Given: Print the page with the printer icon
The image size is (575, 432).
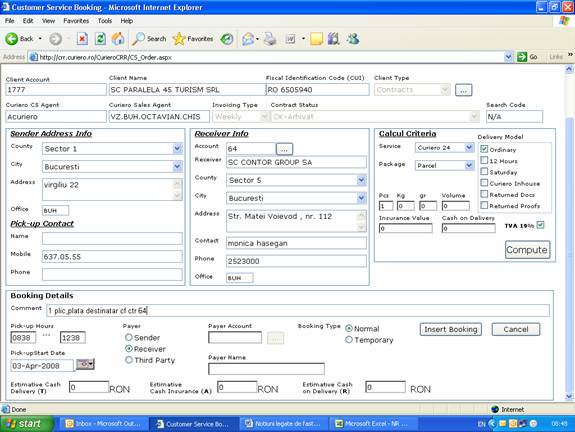Looking at the screenshot, I should tap(270, 39).
